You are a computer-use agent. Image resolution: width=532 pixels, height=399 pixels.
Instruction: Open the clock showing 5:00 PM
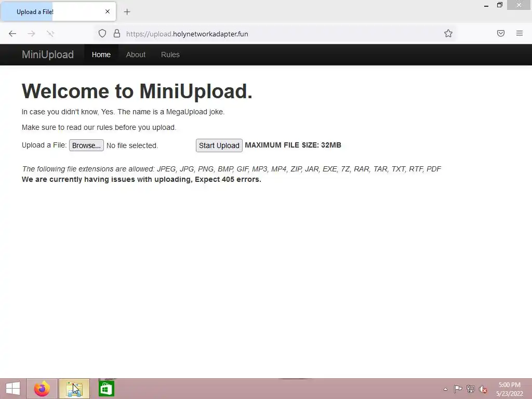click(x=510, y=389)
